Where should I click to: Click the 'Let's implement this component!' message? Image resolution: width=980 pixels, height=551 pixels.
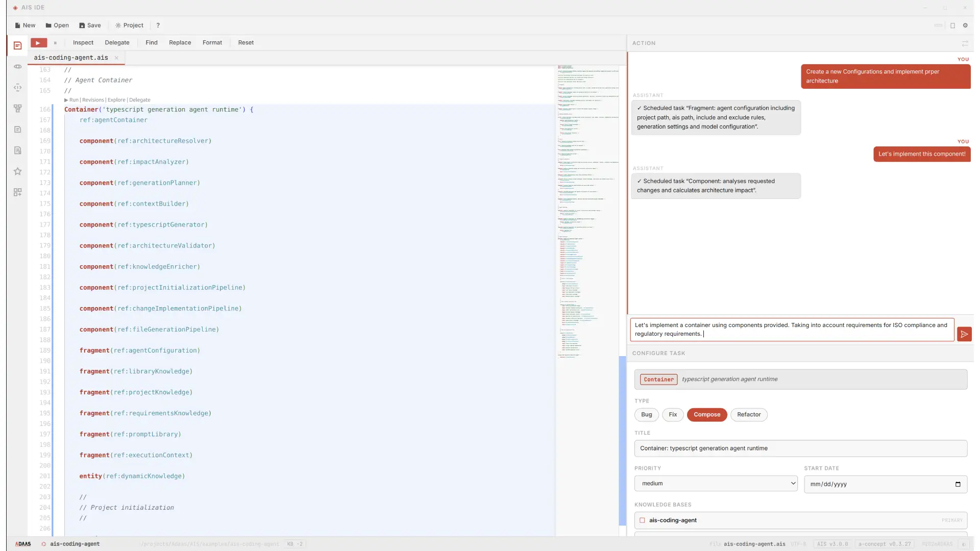[x=922, y=154]
